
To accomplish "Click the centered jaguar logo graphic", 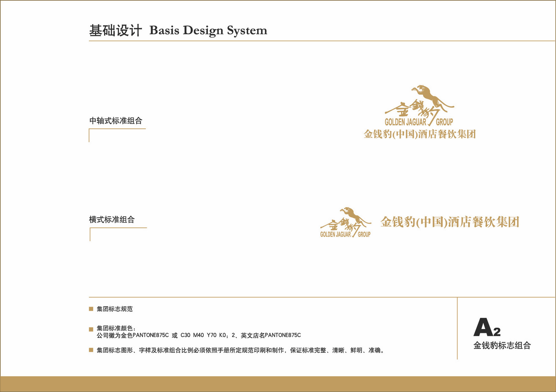I will pos(419,106).
